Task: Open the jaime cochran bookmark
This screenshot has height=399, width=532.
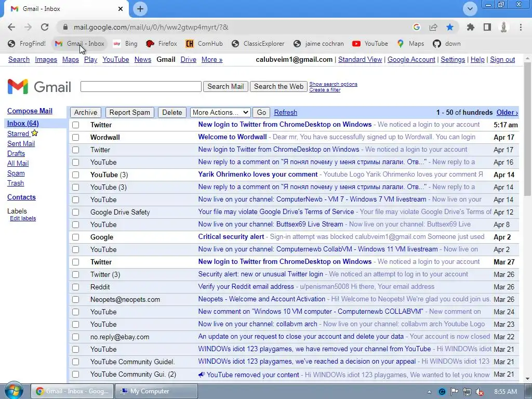Action: (x=319, y=44)
